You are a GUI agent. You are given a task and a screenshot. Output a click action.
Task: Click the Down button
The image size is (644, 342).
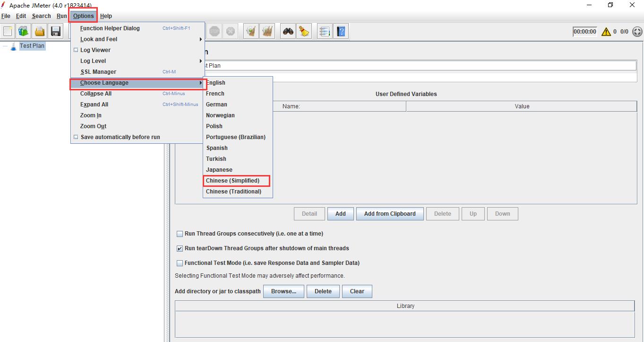click(502, 214)
